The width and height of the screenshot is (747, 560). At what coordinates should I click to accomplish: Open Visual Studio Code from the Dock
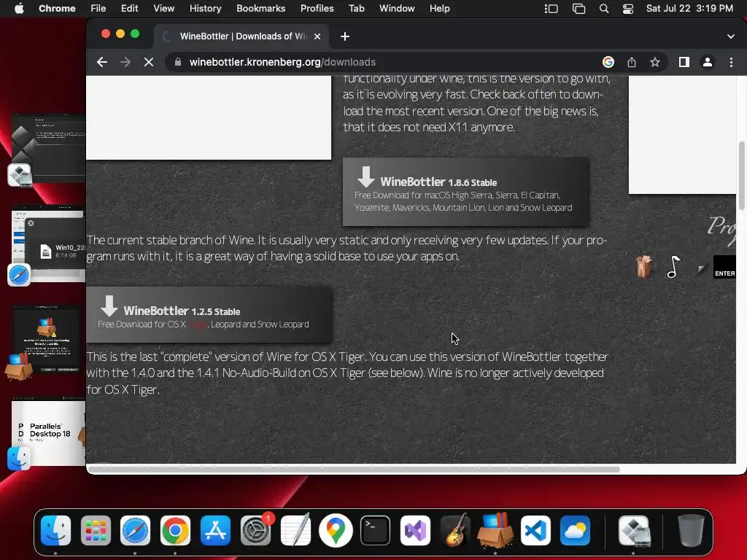pyautogui.click(x=535, y=531)
